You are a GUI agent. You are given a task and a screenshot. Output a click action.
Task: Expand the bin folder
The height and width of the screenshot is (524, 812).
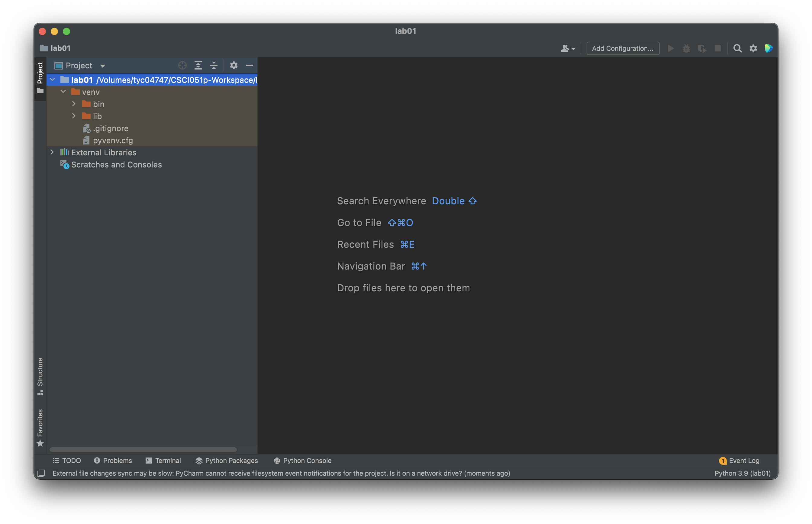[74, 104]
